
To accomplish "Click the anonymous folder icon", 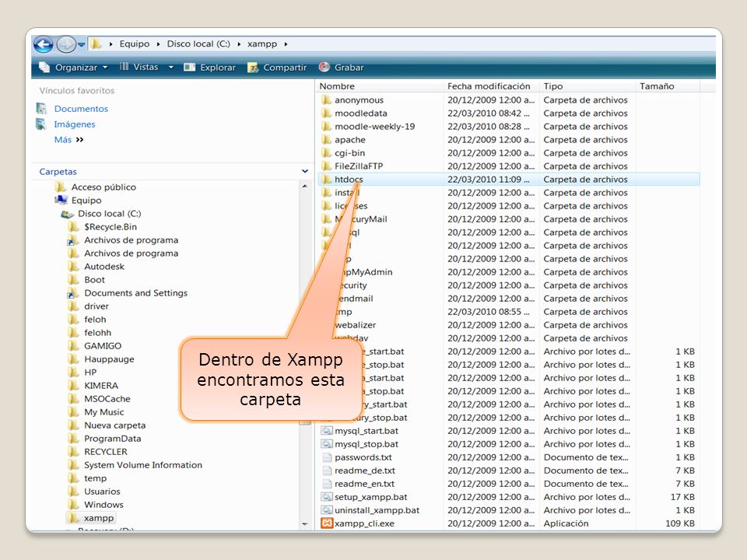I will pyautogui.click(x=326, y=100).
